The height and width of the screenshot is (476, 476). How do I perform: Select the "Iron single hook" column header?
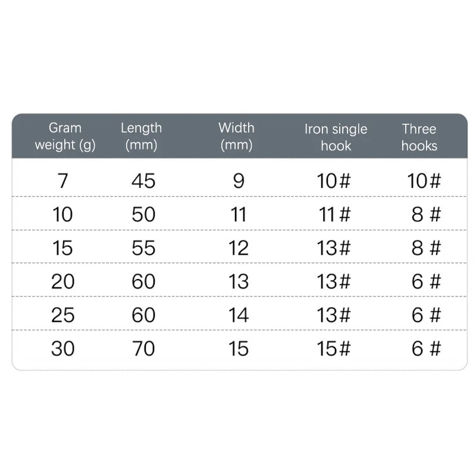pos(336,137)
